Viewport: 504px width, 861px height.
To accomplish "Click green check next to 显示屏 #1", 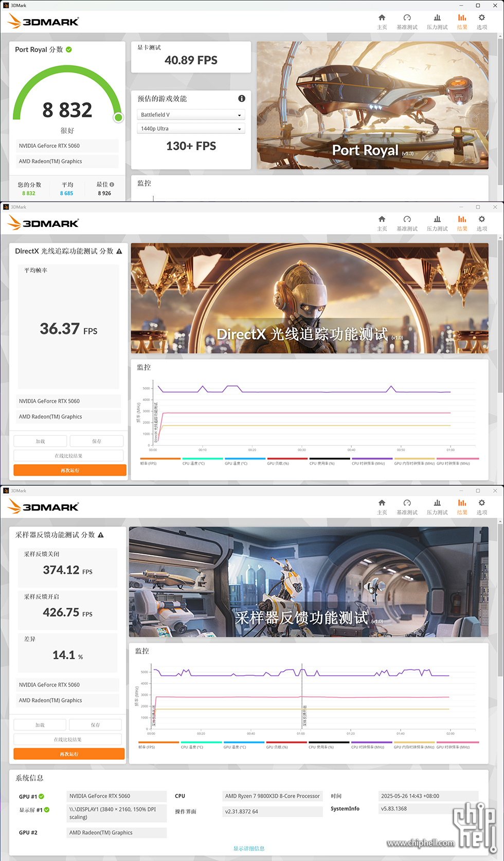I will point(47,810).
